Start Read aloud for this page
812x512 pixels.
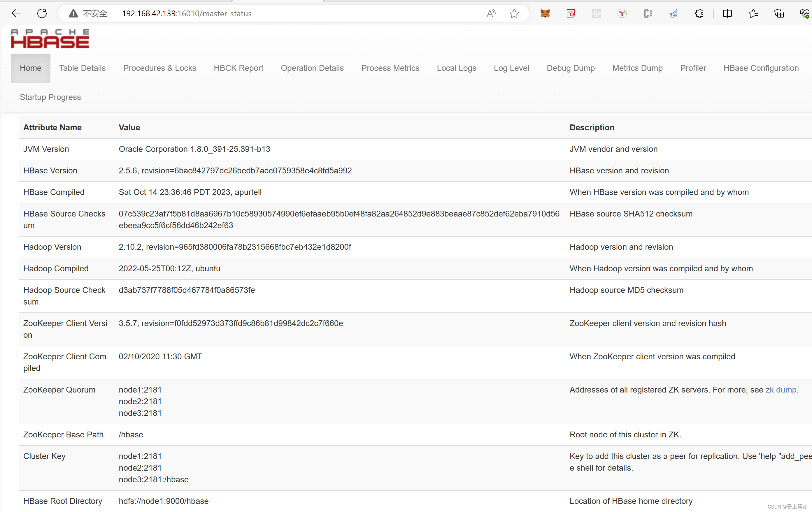pos(491,13)
